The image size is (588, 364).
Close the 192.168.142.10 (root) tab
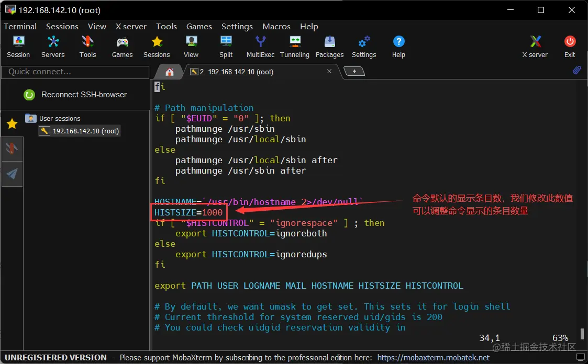[329, 71]
